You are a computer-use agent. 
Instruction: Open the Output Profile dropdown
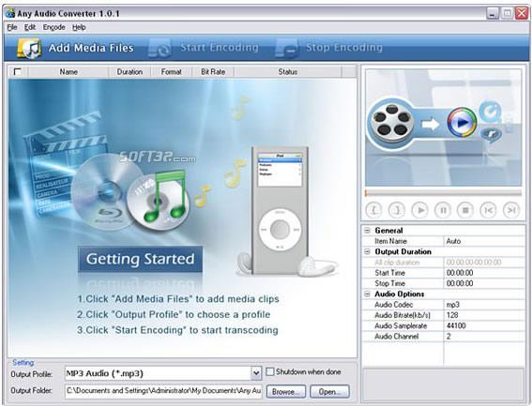pyautogui.click(x=256, y=373)
